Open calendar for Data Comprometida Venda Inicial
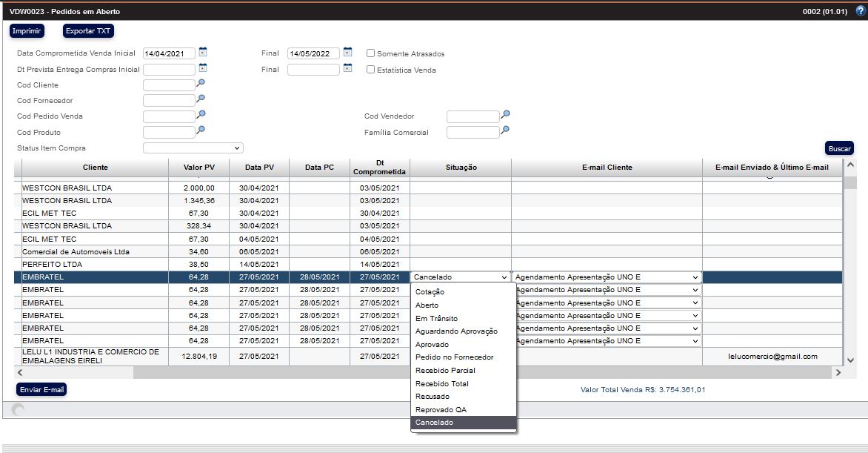Viewport: 868px width, 453px height. 203,53
